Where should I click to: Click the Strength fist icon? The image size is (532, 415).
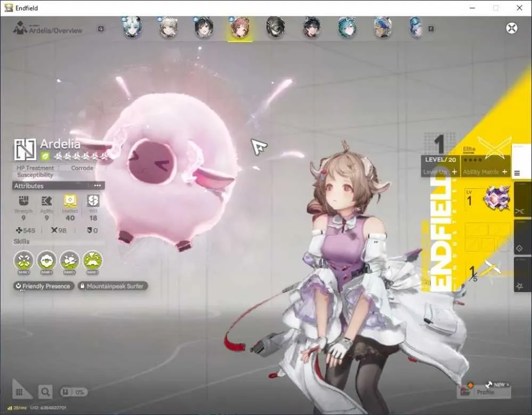(x=23, y=201)
